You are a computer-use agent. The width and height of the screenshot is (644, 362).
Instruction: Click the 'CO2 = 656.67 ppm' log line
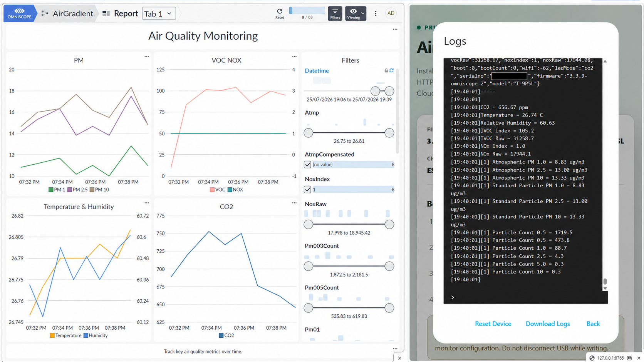[490, 107]
